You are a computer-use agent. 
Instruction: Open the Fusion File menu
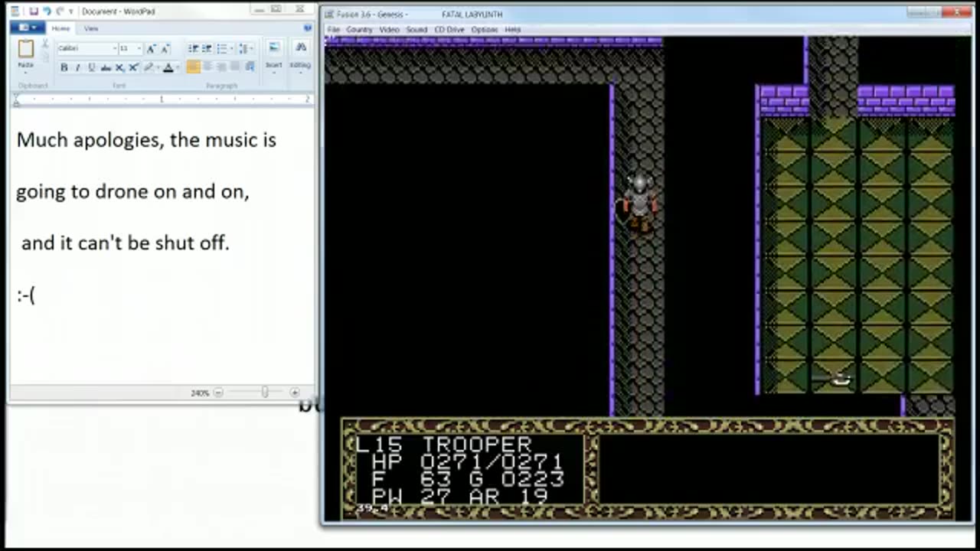tap(334, 30)
